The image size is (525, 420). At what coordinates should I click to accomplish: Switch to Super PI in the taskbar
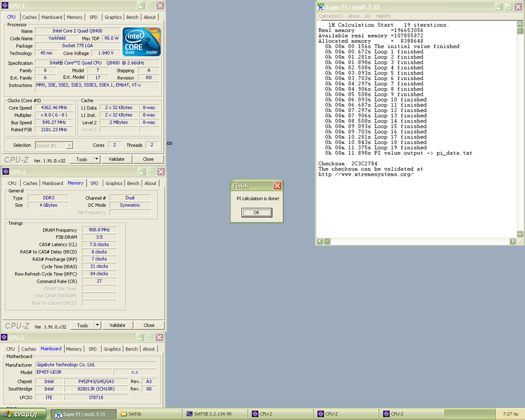(84, 414)
